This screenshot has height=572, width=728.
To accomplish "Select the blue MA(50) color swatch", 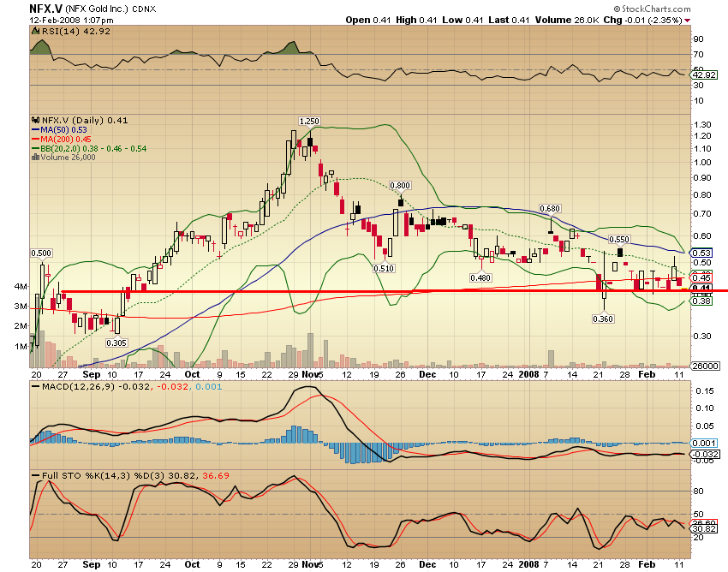I will 35,130.
